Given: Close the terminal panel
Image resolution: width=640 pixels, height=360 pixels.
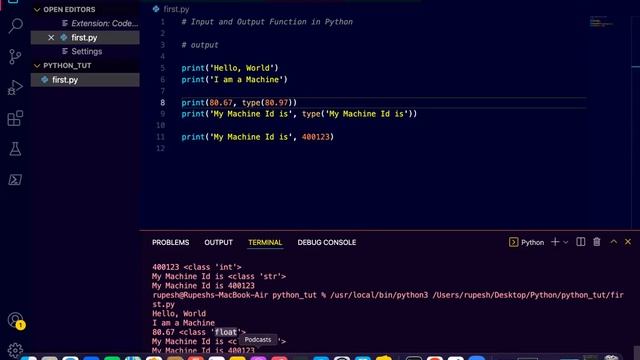Looking at the screenshot, I should [628, 242].
